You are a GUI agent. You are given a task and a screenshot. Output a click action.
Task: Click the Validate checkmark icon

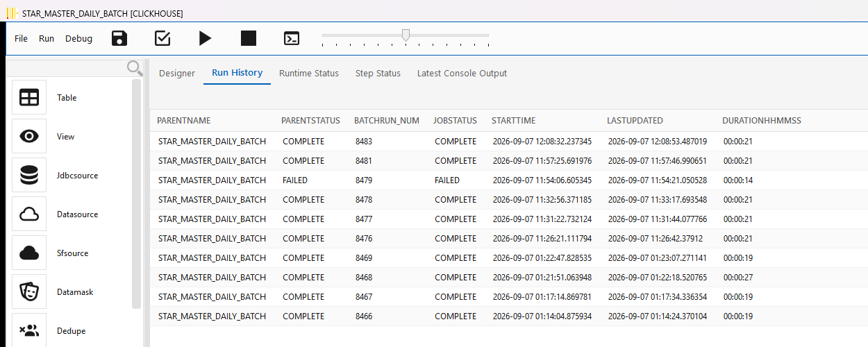162,38
